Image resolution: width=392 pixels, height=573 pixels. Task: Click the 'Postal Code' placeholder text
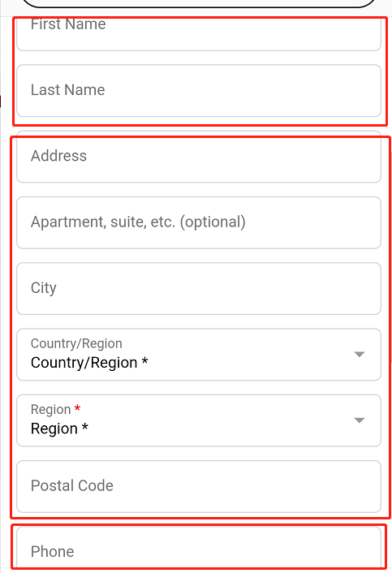72,485
